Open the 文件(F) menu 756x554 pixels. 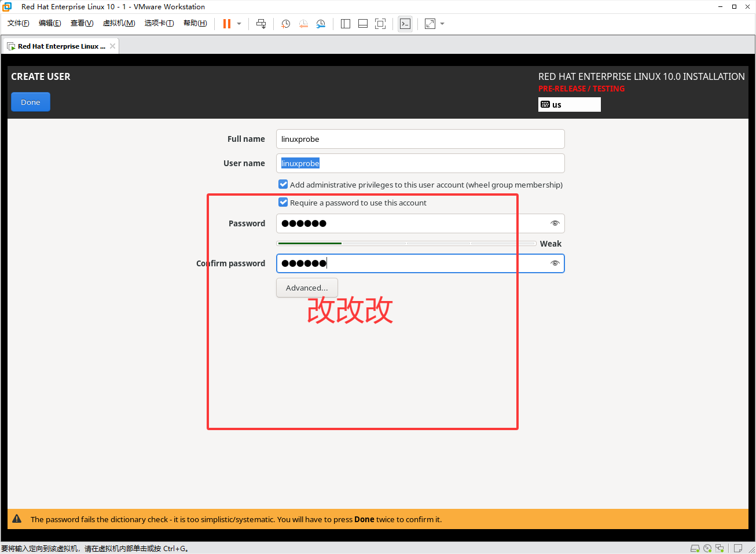point(19,23)
